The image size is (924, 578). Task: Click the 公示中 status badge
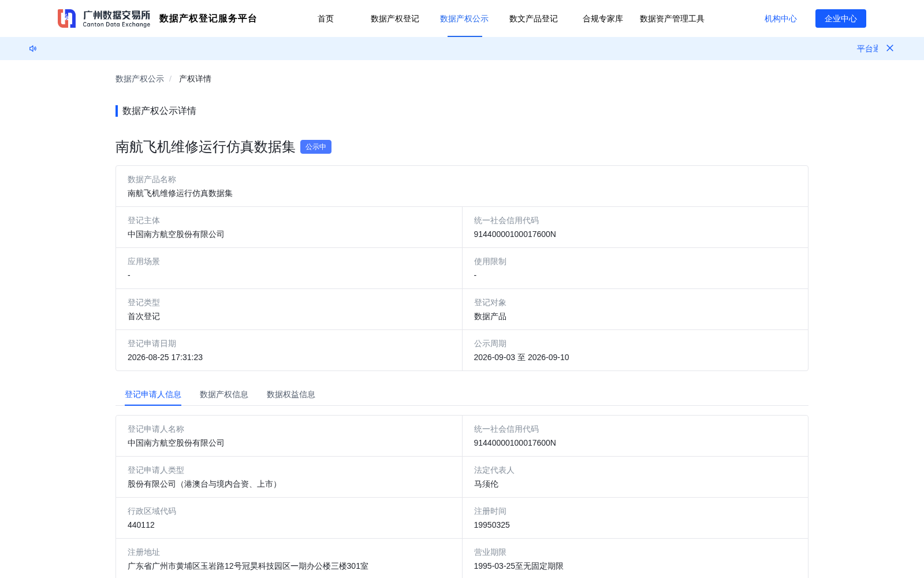click(316, 147)
